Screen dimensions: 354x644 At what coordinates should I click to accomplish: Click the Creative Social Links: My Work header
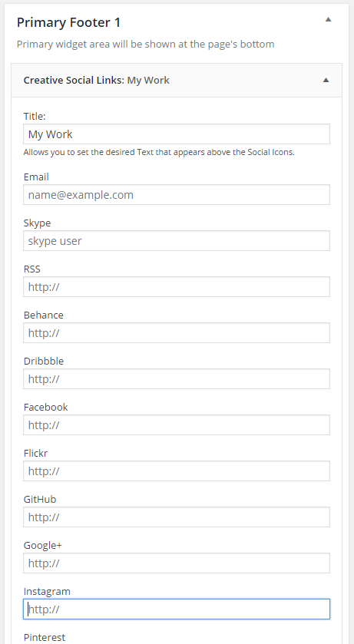[x=177, y=80]
